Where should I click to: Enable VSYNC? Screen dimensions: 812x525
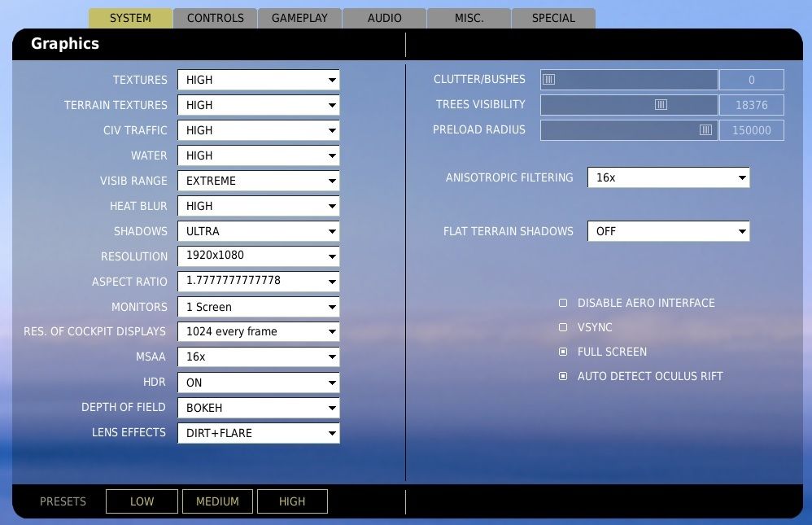point(562,327)
